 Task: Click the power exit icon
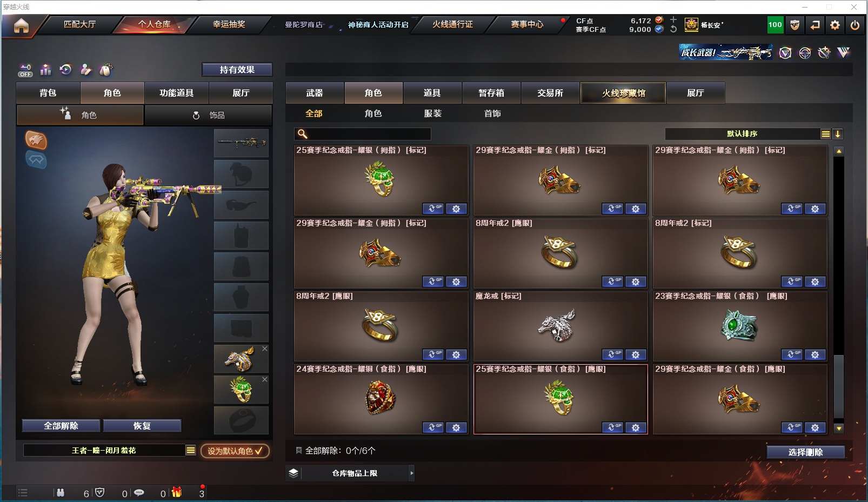coord(855,25)
